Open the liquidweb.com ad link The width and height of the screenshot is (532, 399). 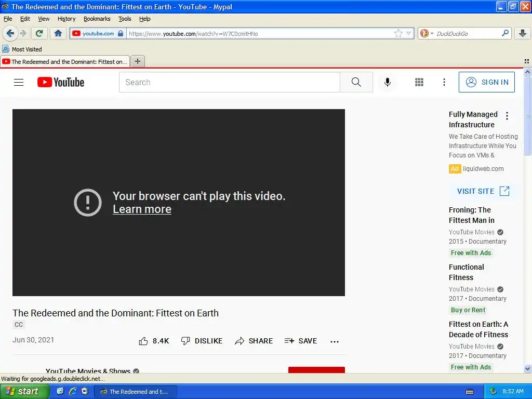(483, 169)
